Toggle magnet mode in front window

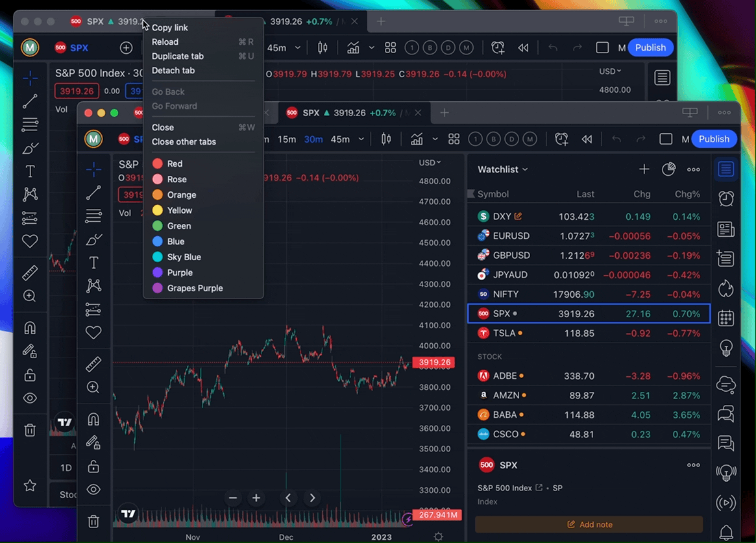coord(93,419)
